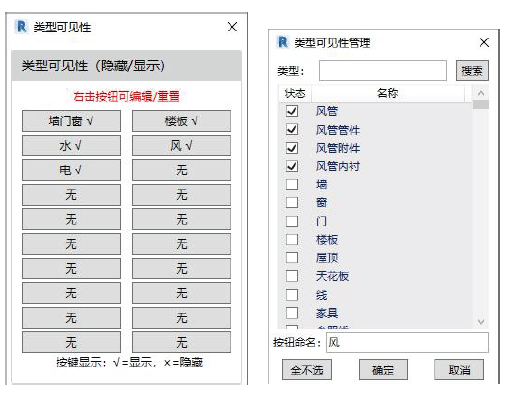This screenshot has width=514, height=394.
Task: Close the 类型可见性管理 dialog
Action: click(484, 42)
